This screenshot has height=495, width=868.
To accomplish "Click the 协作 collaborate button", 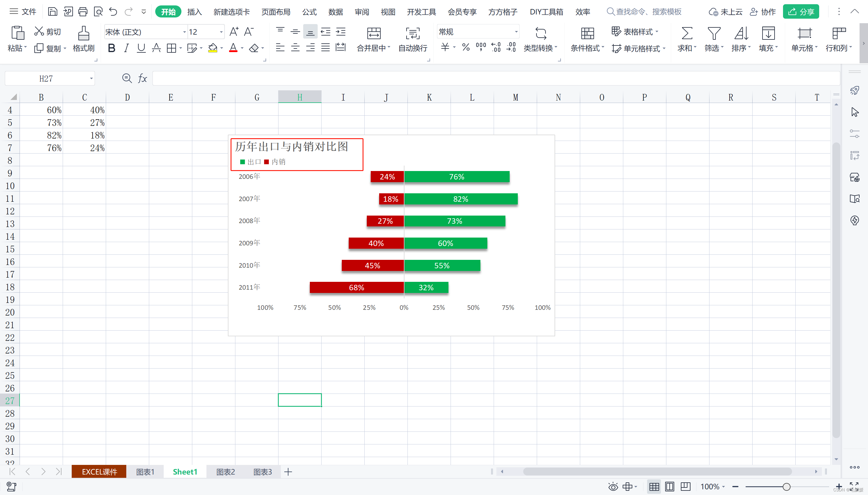I will pyautogui.click(x=763, y=12).
